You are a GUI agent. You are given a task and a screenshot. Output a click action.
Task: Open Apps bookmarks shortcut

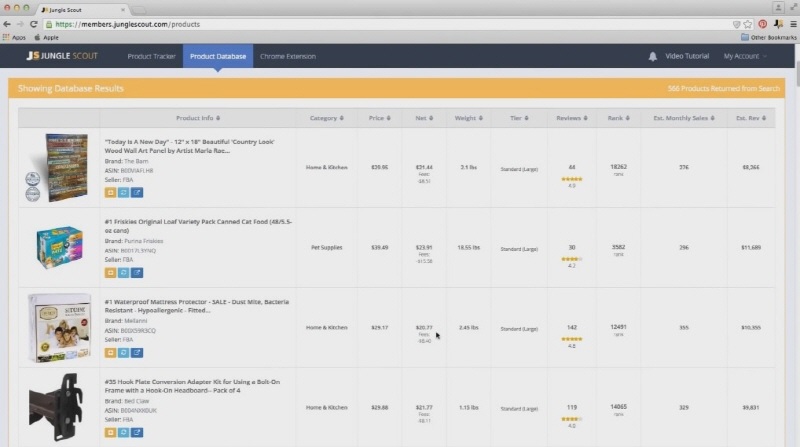pos(14,37)
